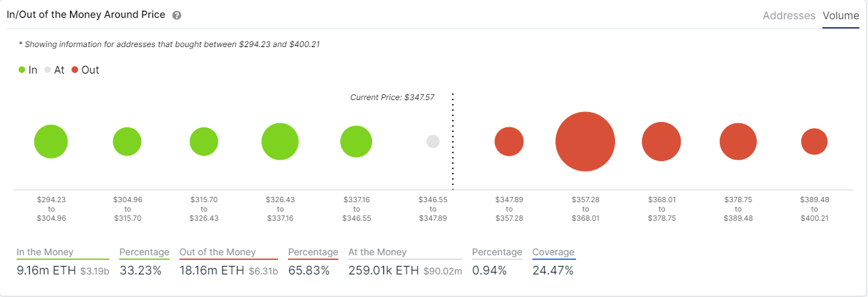
Task: Click the $389.48 to $400.21 red bubble
Action: click(814, 141)
